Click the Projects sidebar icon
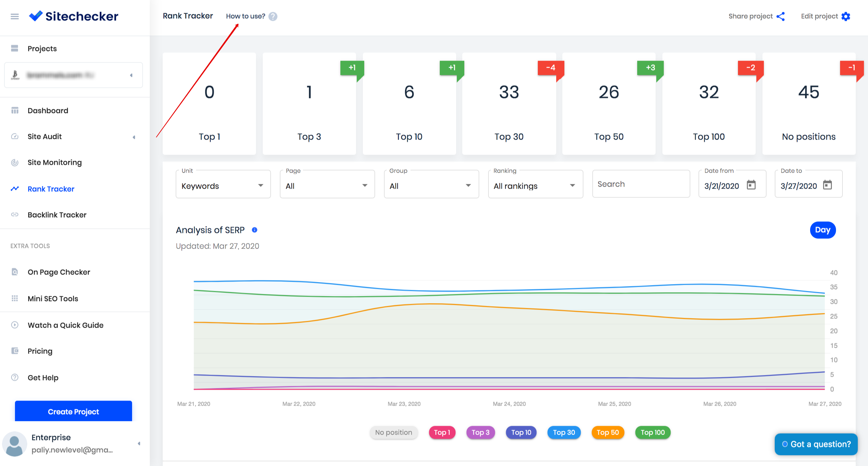The image size is (868, 466). (15, 48)
